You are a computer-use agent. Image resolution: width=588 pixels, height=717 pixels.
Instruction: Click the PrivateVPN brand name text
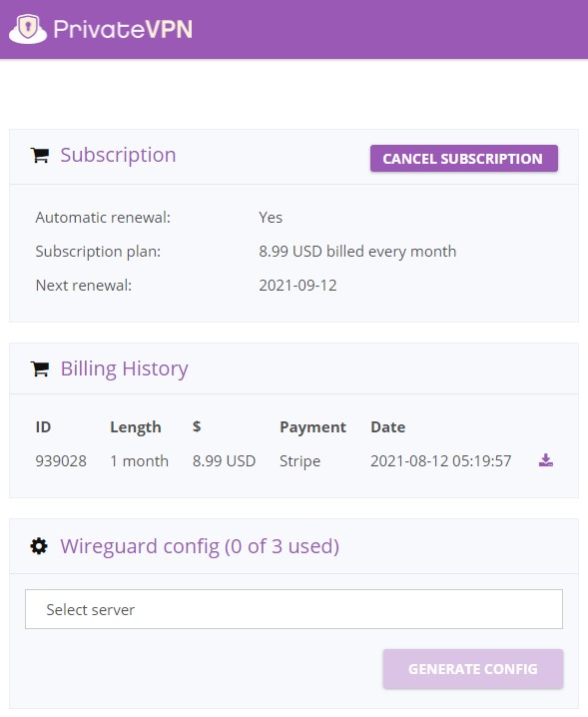[123, 29]
